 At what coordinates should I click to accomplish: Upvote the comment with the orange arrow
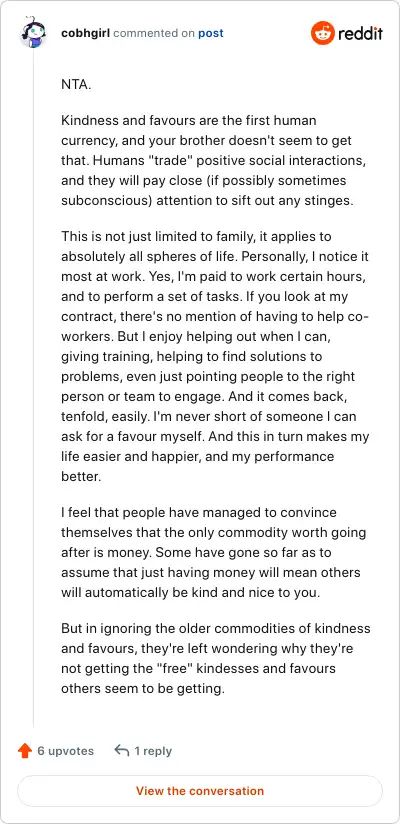(x=25, y=750)
